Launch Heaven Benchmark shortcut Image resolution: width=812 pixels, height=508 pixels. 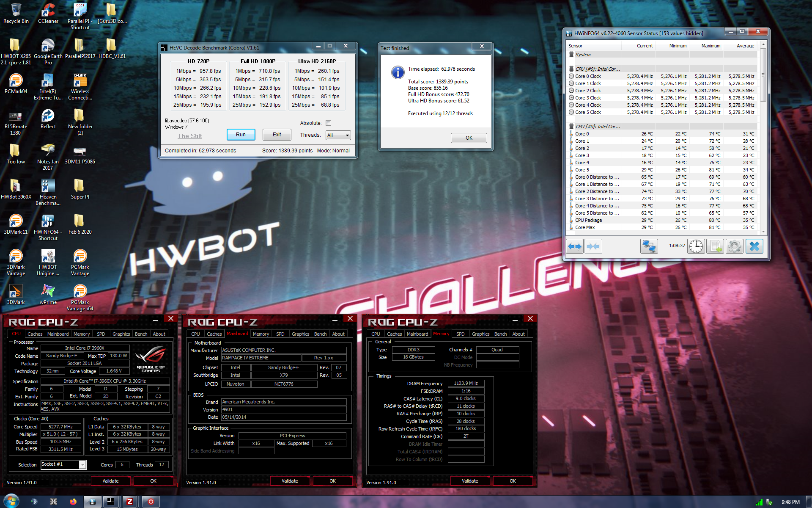[48, 192]
